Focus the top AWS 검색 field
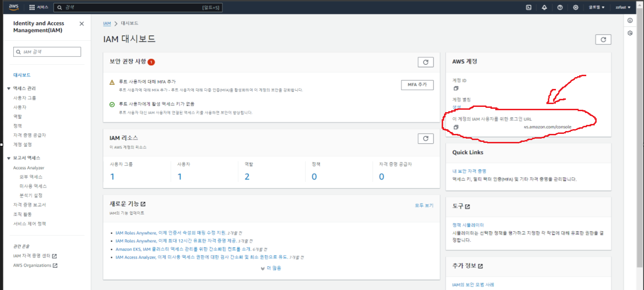 coord(137,8)
